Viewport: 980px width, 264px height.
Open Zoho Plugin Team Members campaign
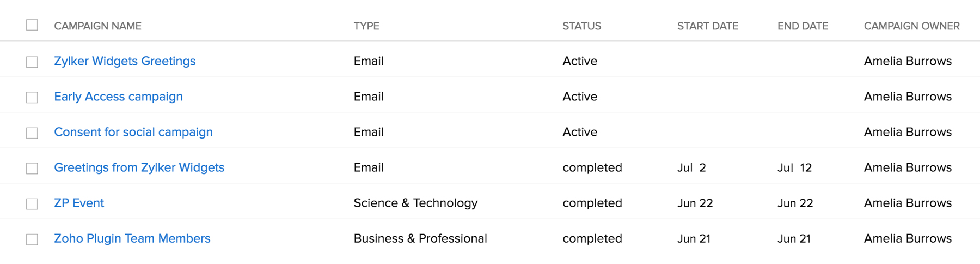[132, 238]
